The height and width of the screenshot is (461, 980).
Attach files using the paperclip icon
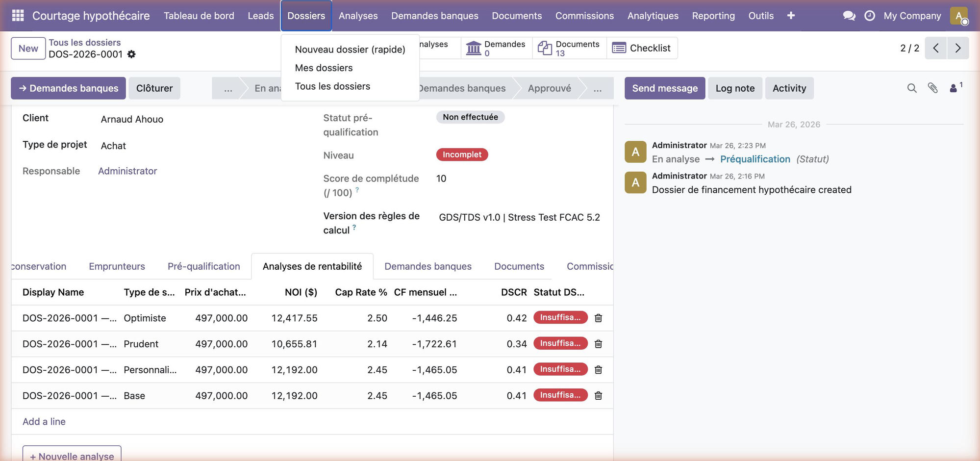tap(932, 88)
